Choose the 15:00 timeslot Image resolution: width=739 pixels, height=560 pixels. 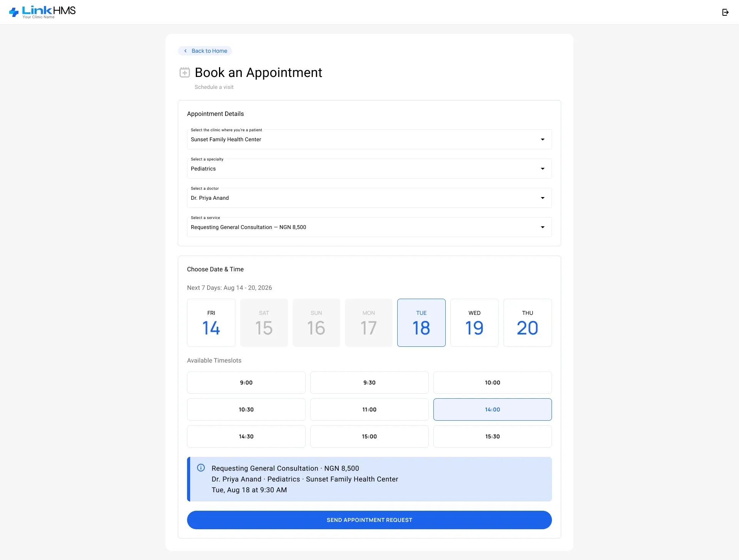tap(369, 436)
